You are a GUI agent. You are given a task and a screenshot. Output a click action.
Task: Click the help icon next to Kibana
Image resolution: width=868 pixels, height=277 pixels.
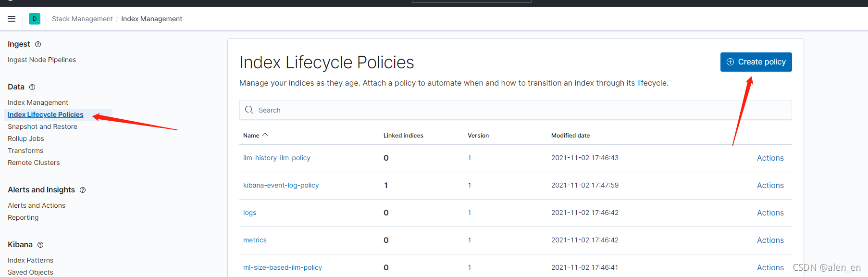40,245
